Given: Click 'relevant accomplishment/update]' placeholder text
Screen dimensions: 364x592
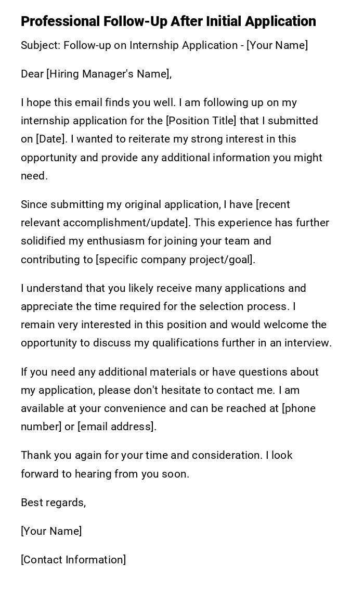Looking at the screenshot, I should (x=104, y=223).
